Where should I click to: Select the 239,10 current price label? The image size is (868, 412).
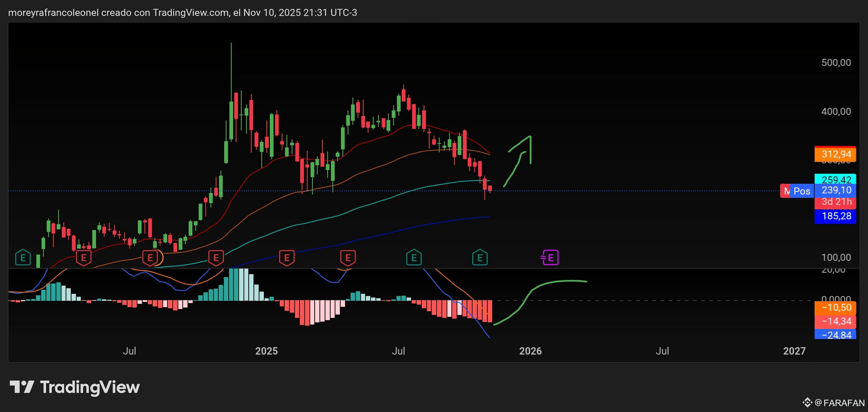coord(835,190)
